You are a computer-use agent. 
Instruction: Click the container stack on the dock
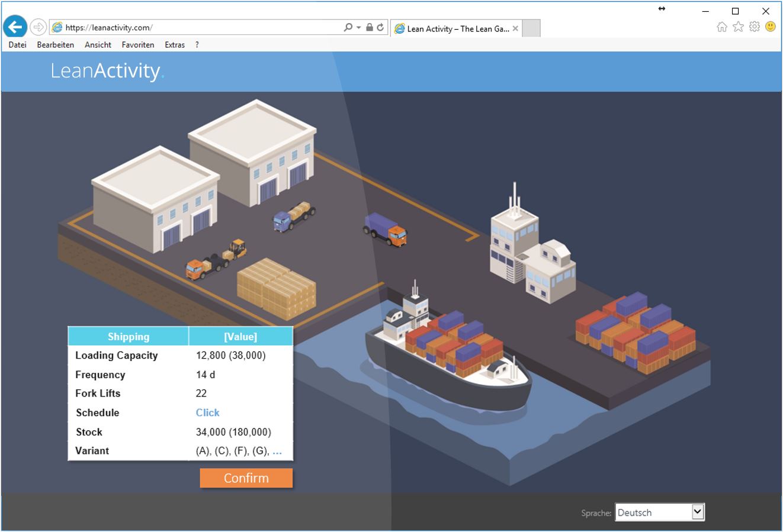pyautogui.click(x=637, y=333)
